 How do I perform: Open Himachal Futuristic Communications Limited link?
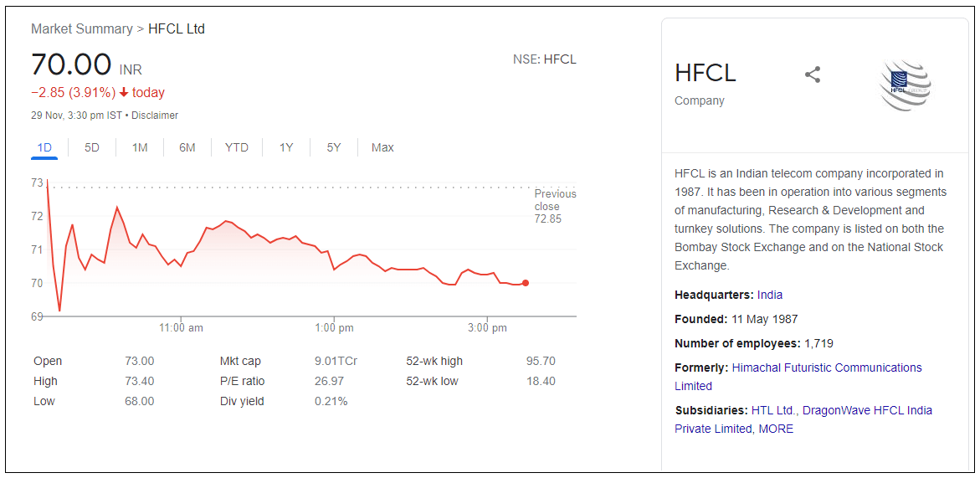point(798,377)
